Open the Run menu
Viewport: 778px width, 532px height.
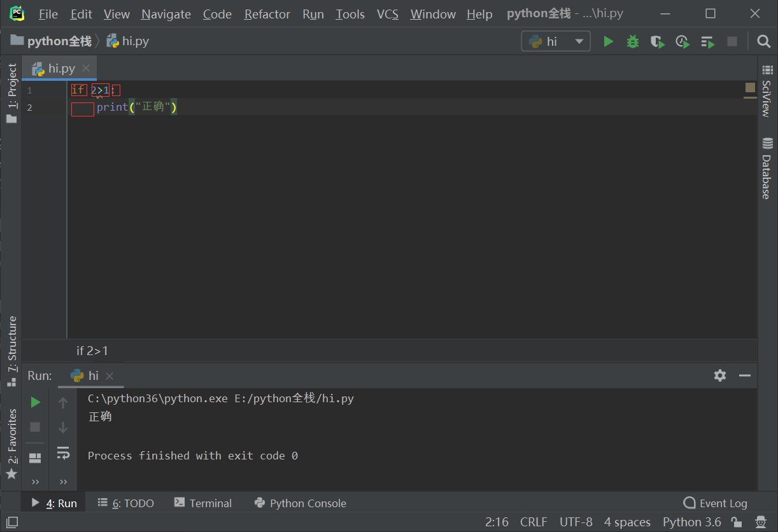[x=313, y=14]
